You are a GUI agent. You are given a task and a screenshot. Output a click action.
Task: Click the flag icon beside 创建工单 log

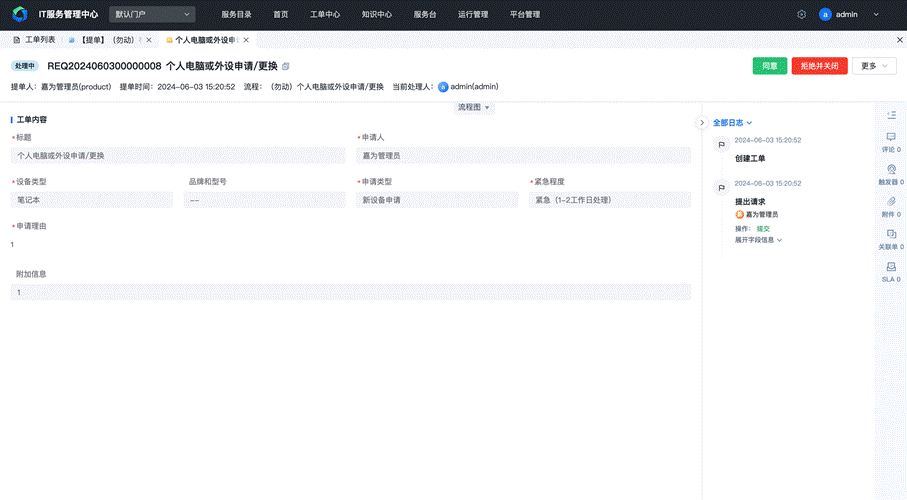[x=721, y=145]
